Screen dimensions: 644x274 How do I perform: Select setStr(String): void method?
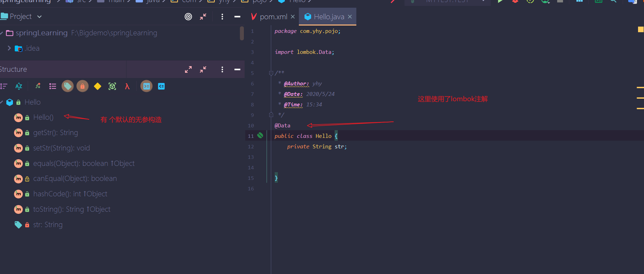coord(62,148)
